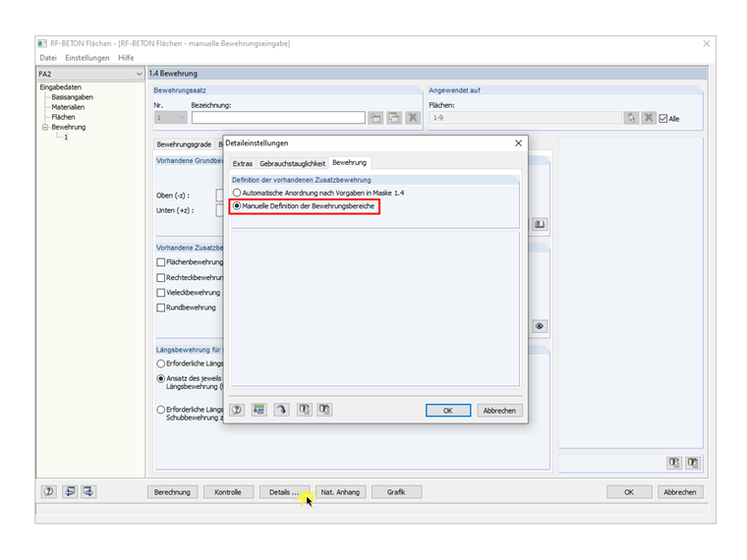Close the RF-BETON Flächen window

pos(706,43)
